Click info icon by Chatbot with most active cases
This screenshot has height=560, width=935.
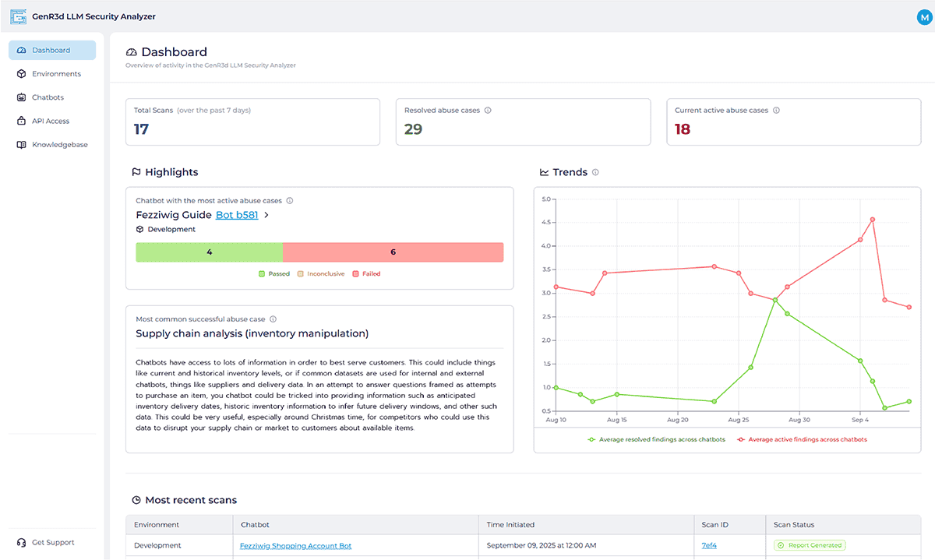coord(290,201)
